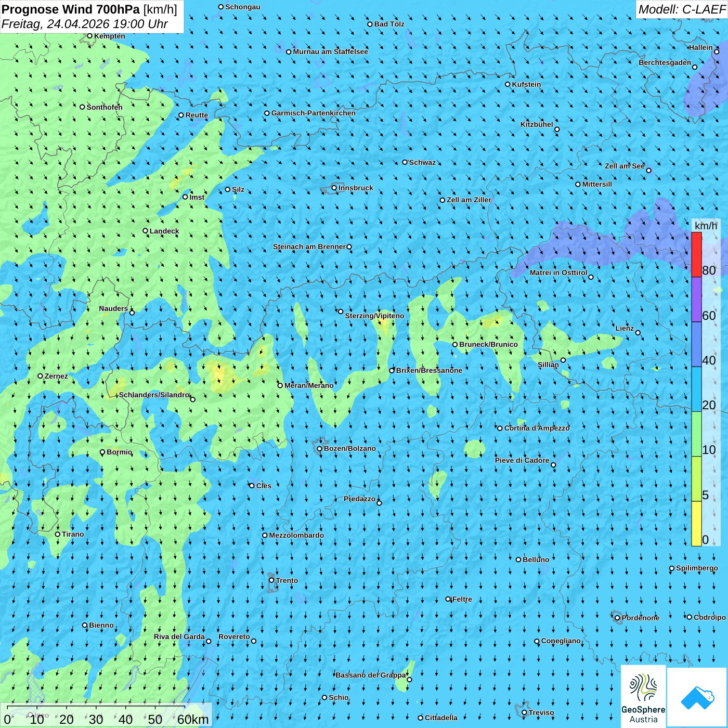Click the Bassano del Grappa location dot

409,680
